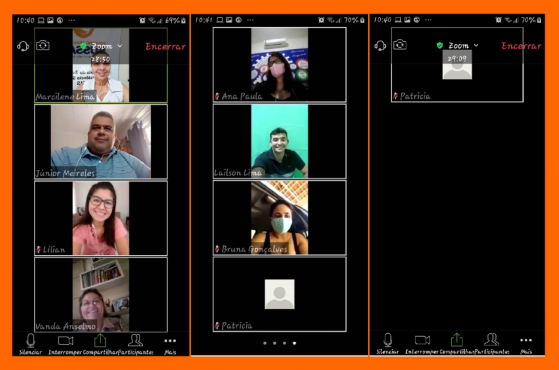Tap Interromper video camera icon in left screen

click(66, 344)
